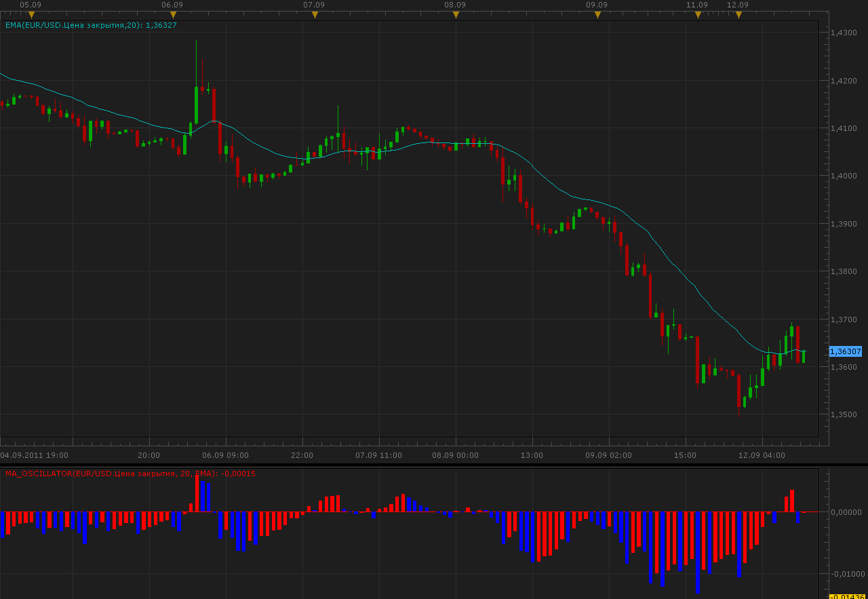Select the 07.09 day marker triangle
The image size is (868, 599).
point(315,15)
